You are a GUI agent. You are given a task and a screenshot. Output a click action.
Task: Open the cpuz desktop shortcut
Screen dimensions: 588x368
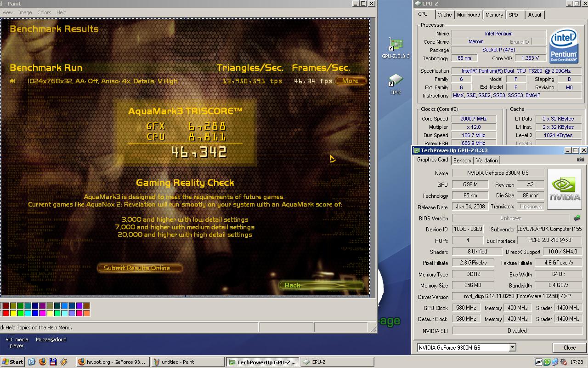pyautogui.click(x=396, y=84)
